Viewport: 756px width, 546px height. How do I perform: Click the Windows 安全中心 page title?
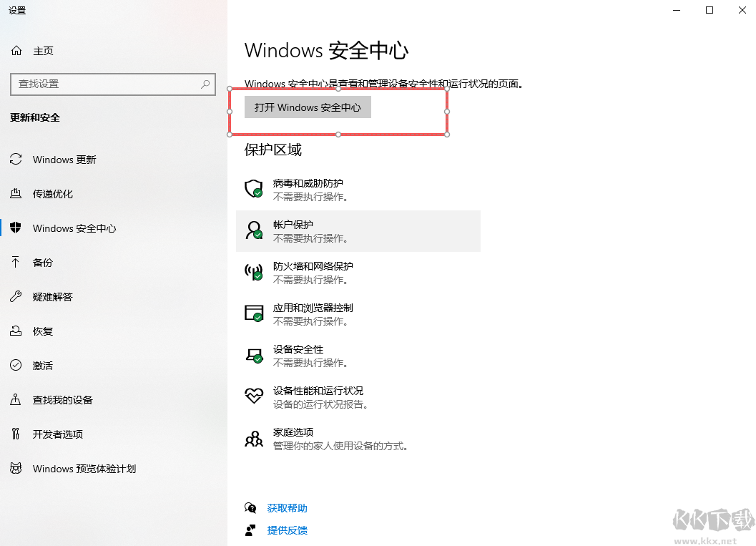click(326, 51)
